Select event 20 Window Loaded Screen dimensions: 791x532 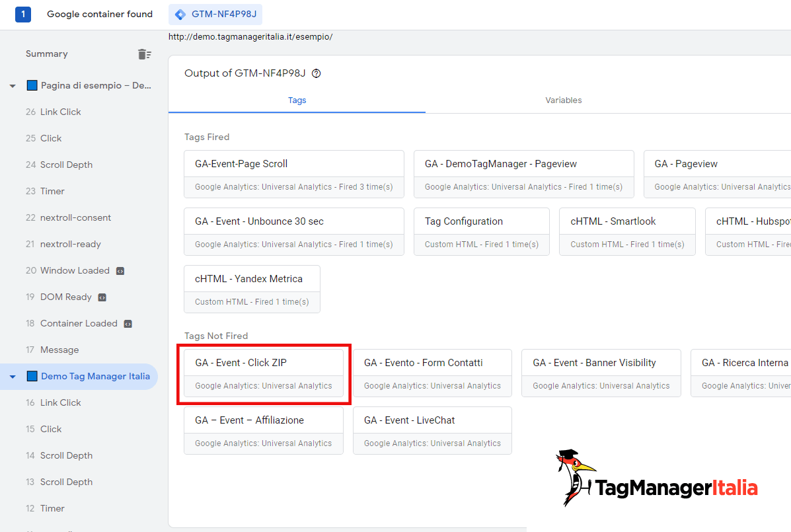point(67,271)
